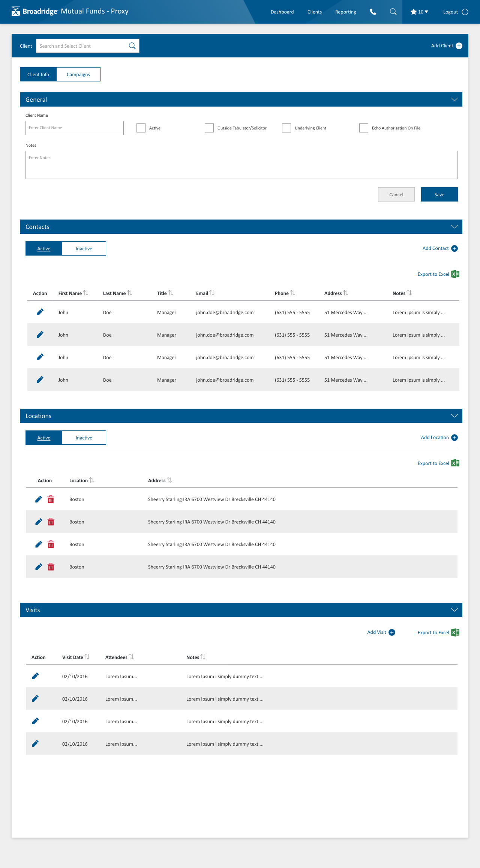Click the Enter Client Name field
Image resolution: width=480 pixels, height=868 pixels.
click(75, 128)
